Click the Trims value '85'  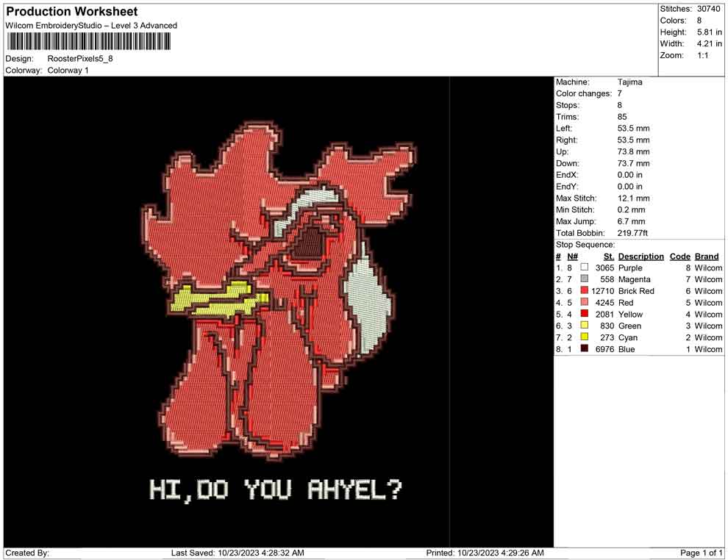click(622, 117)
